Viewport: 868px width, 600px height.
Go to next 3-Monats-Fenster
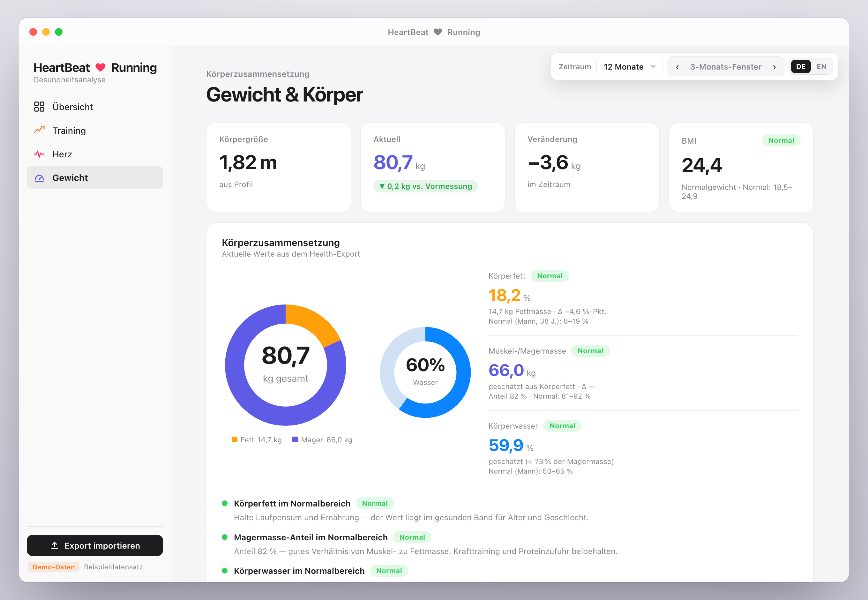pos(774,67)
